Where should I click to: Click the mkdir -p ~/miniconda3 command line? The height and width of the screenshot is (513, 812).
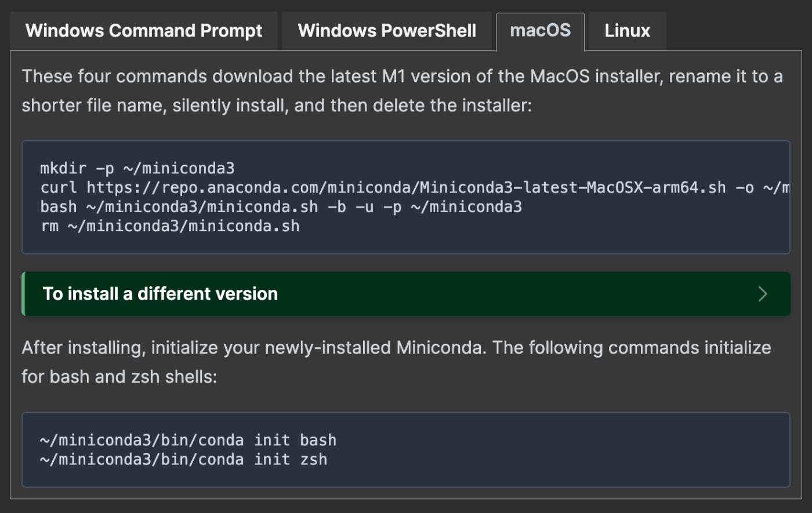click(x=137, y=169)
